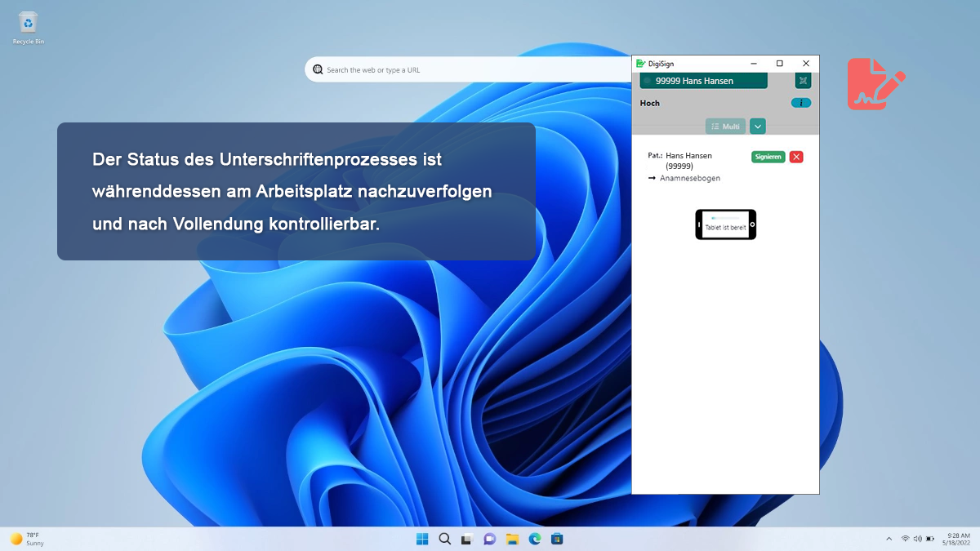Click the fullscreen icon beside patient name
The width and height of the screenshot is (980, 551).
click(x=803, y=81)
